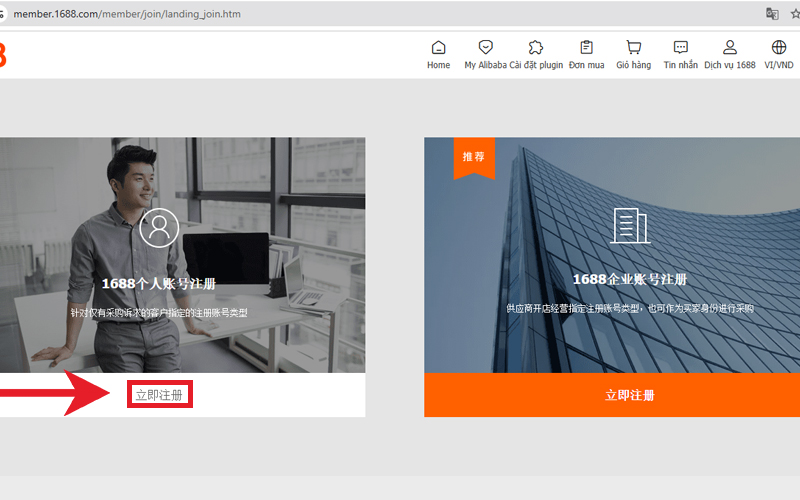Click the address bar URL member.1688.com
The image size is (800, 500).
coord(127,14)
